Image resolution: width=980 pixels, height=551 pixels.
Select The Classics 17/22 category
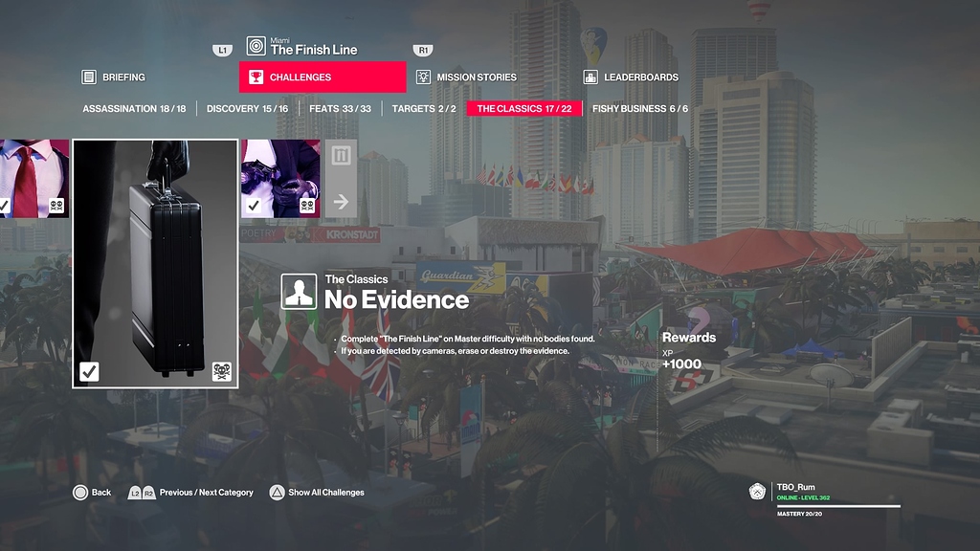coord(524,109)
